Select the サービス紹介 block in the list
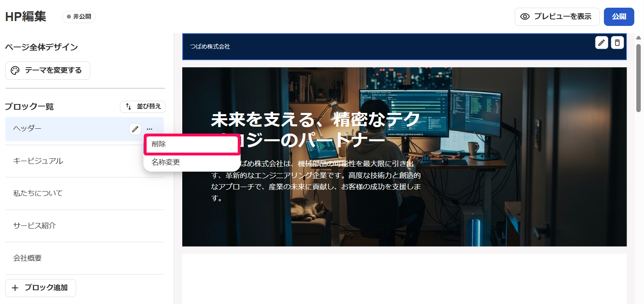644x304 pixels. click(x=84, y=226)
